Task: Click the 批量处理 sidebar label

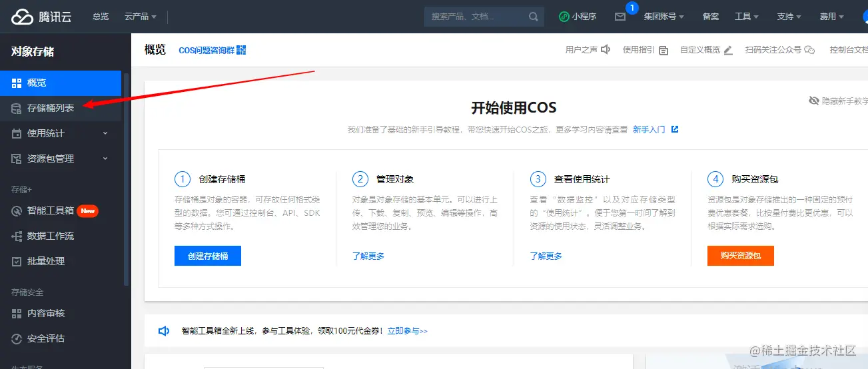Action: pos(46,261)
